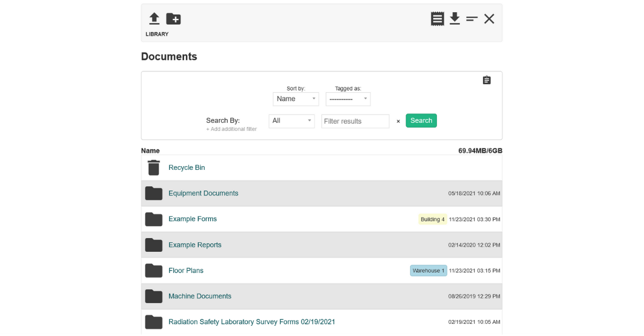Viewport: 644px width, 336px height.
Task: Click the clipboard icon in filter panel
Action: [487, 80]
